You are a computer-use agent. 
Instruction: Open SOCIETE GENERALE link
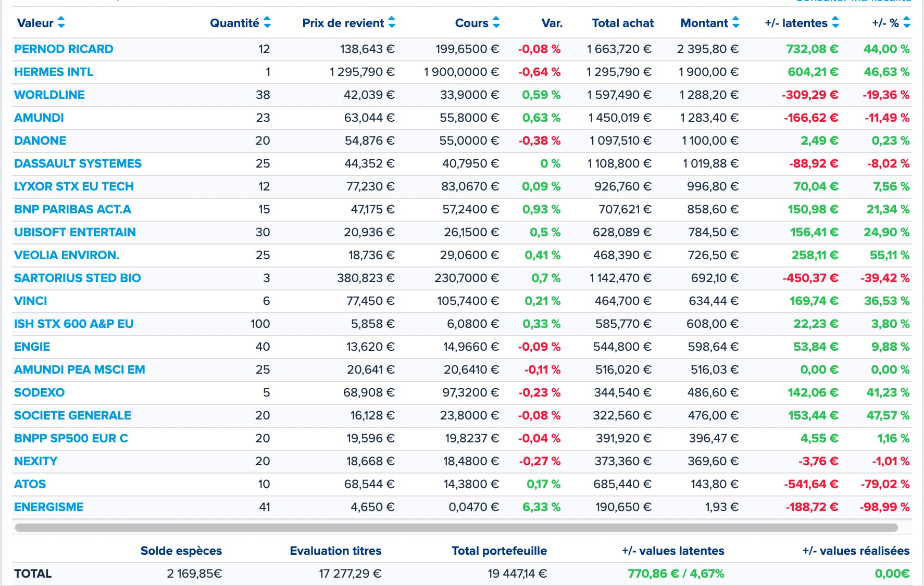(72, 415)
